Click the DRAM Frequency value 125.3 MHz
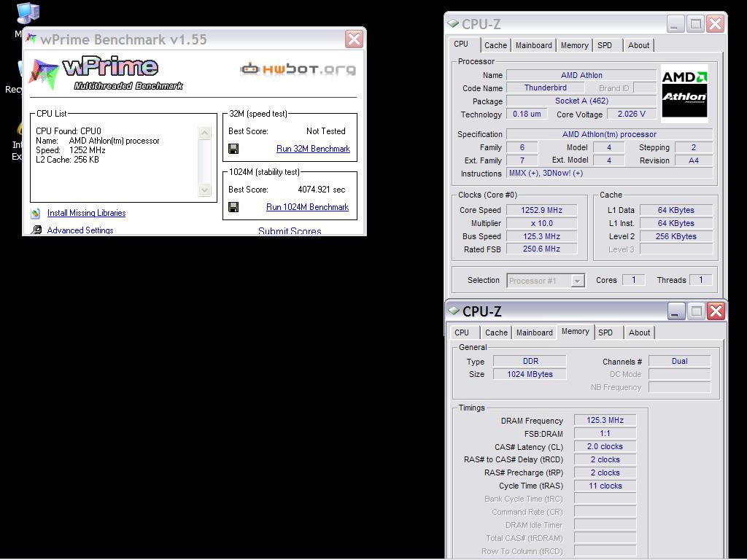Image resolution: width=747 pixels, height=560 pixels. pyautogui.click(x=605, y=420)
